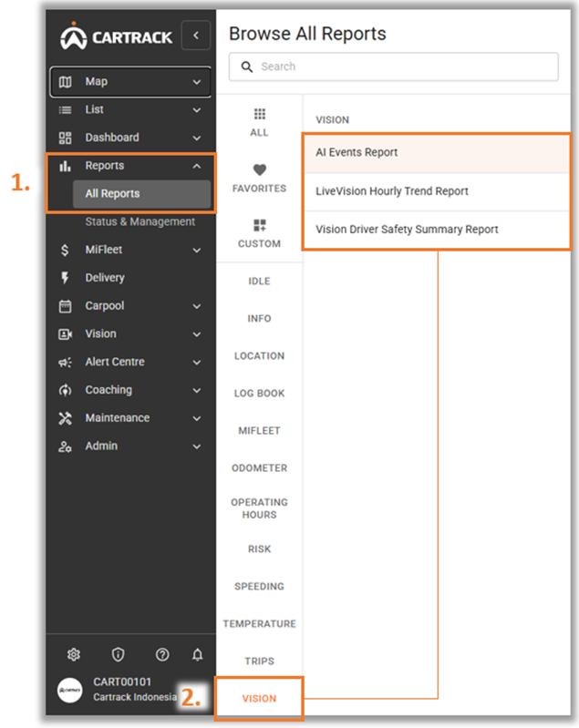Select All Reports under Reports
The height and width of the screenshot is (728, 579).
[x=141, y=193]
